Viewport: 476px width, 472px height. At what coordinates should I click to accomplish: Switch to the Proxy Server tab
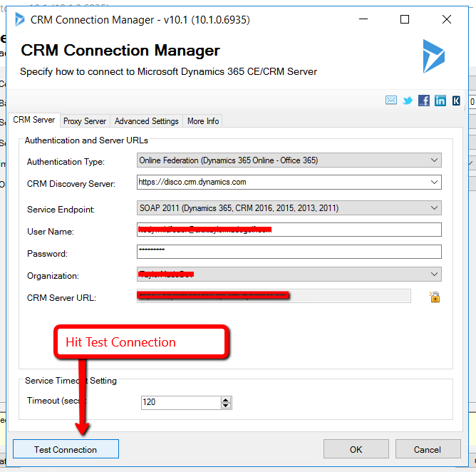pyautogui.click(x=85, y=121)
